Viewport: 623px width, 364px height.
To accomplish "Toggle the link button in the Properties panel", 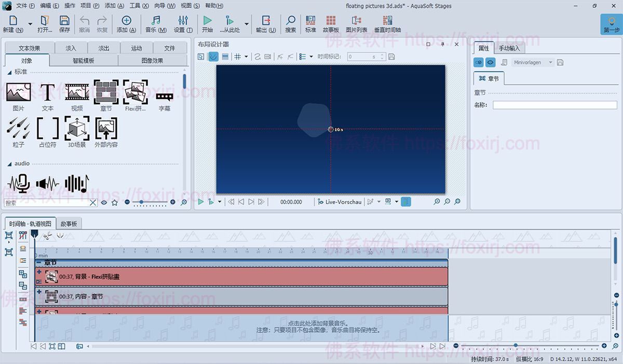I will tap(479, 62).
